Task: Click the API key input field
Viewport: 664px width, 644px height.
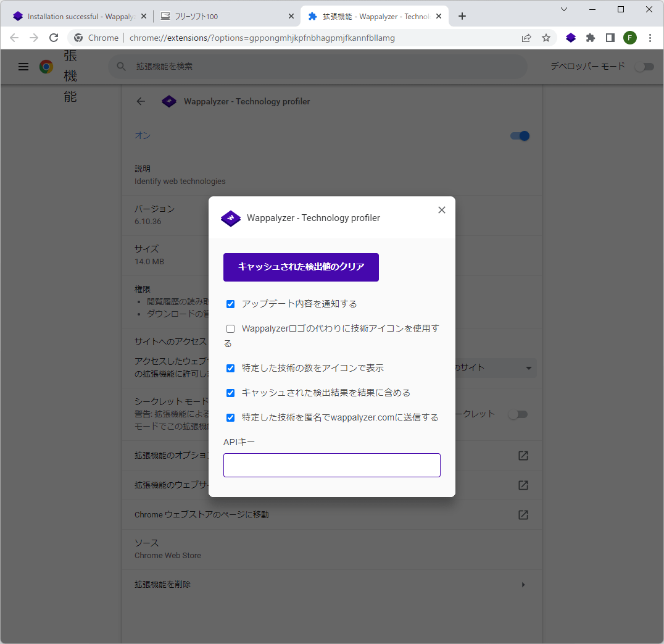Action: (x=332, y=465)
